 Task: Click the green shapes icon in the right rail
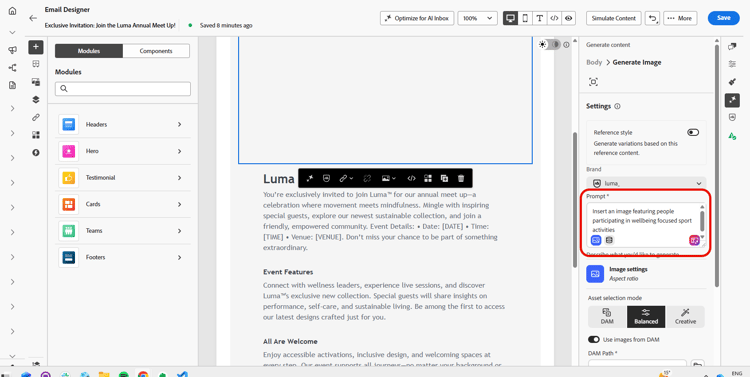(x=732, y=136)
